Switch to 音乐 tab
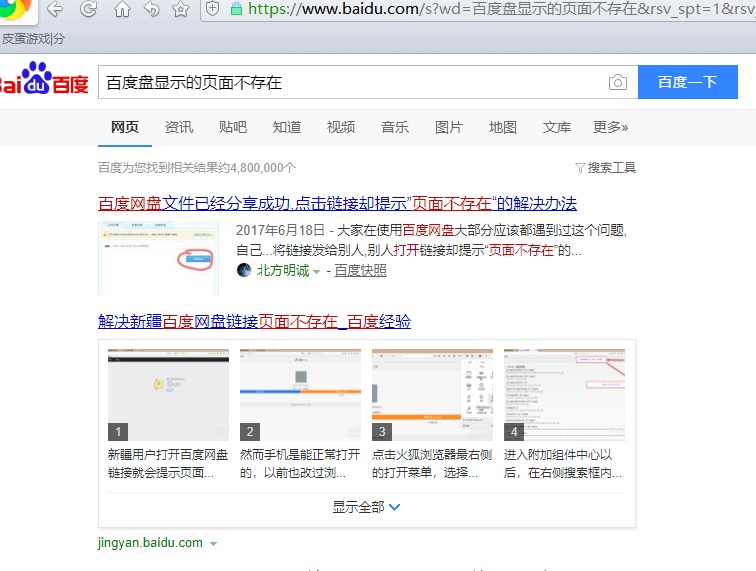Viewport: 756px width, 571px height. (395, 127)
